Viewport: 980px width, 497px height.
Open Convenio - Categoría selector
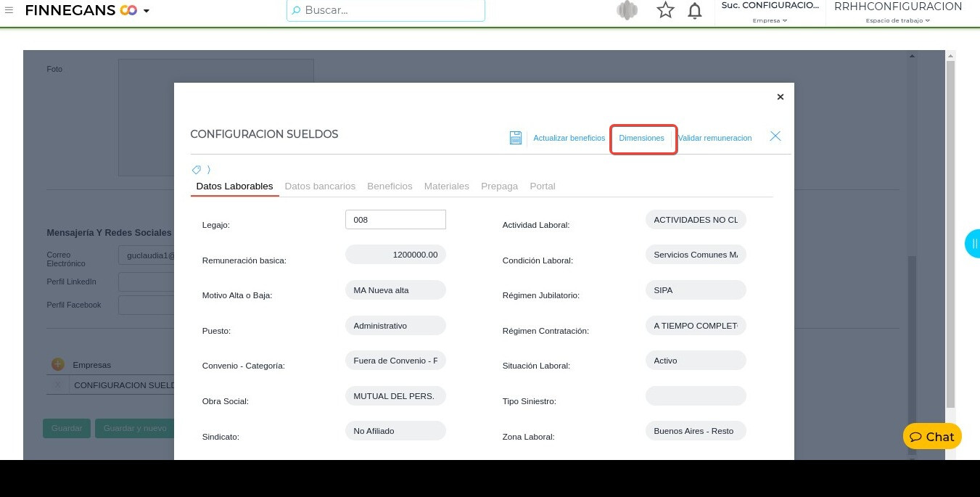point(395,361)
